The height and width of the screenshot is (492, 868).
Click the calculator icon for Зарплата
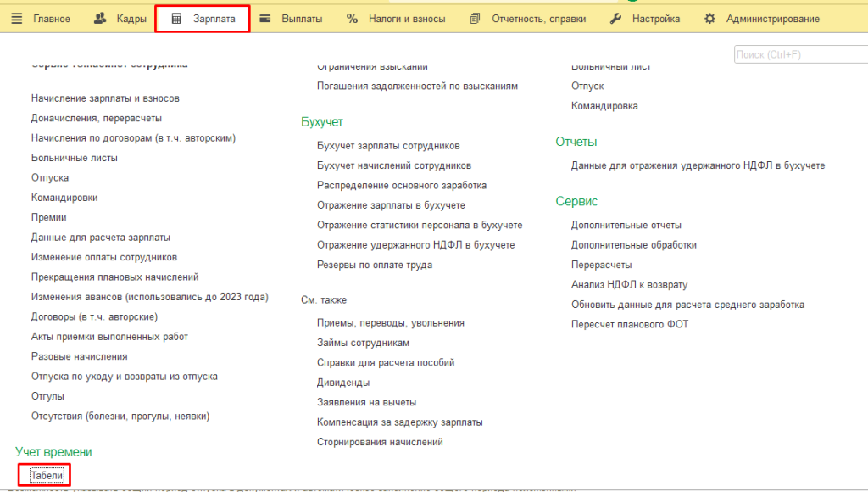point(176,19)
